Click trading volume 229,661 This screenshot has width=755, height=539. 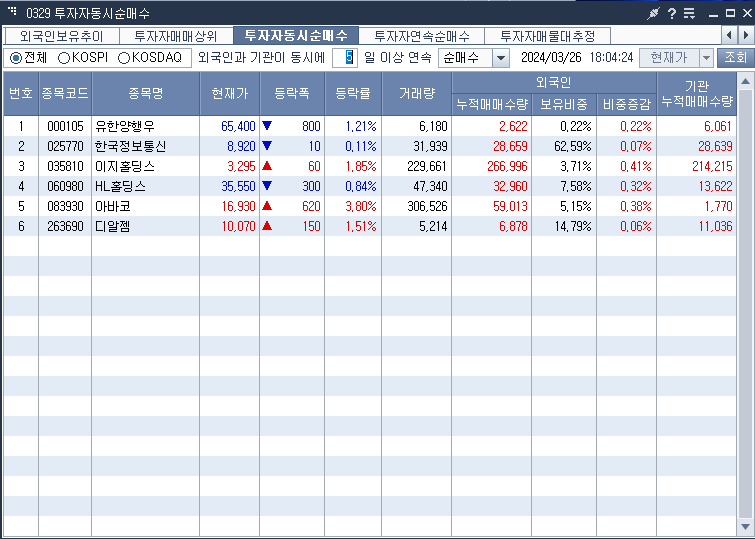pyautogui.click(x=427, y=167)
